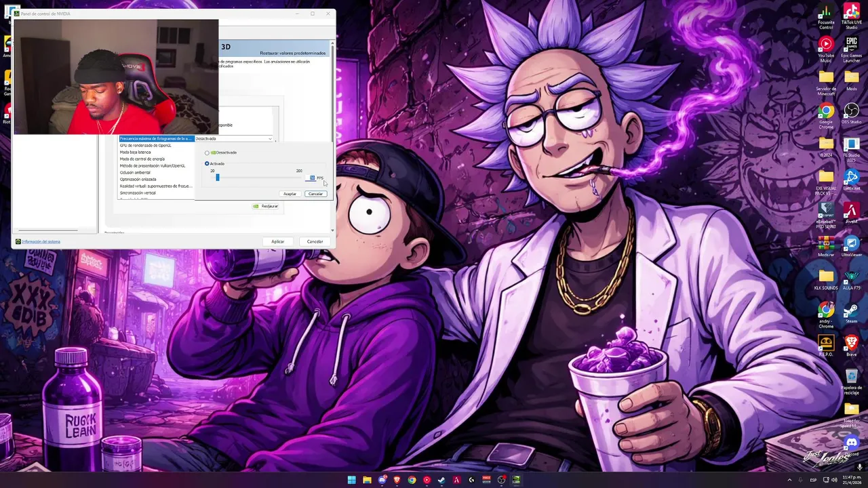The height and width of the screenshot is (488, 868).
Task: Open Battle.net desktop shortcut
Action: (851, 180)
